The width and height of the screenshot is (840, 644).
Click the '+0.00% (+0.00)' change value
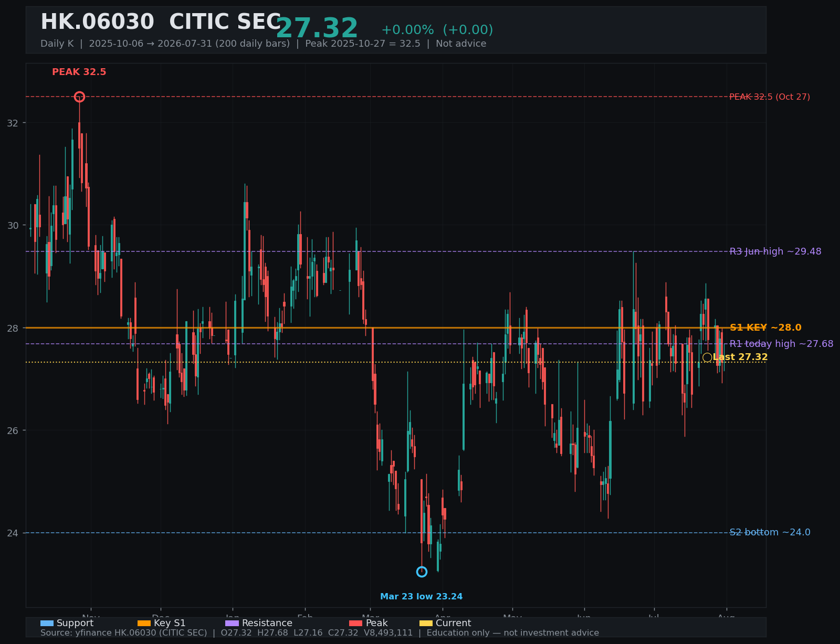pyautogui.click(x=437, y=30)
